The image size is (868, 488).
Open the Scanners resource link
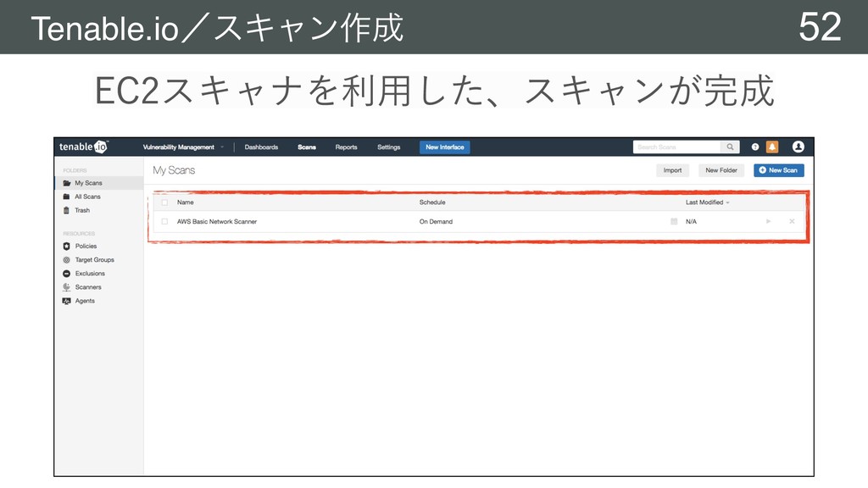[88, 287]
